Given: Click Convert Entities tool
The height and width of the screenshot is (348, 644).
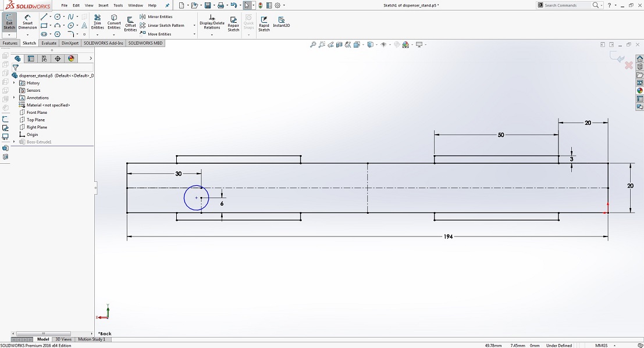Looking at the screenshot, I should (x=114, y=21).
